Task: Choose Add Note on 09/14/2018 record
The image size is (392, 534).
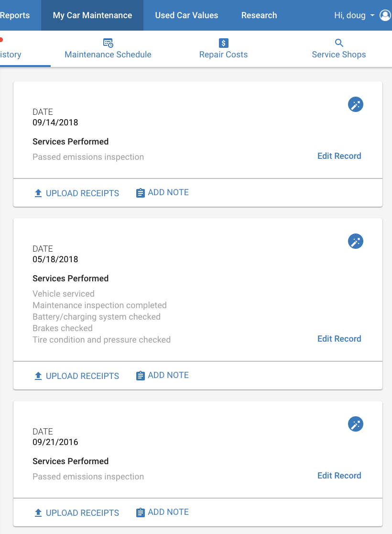Action: tap(163, 193)
